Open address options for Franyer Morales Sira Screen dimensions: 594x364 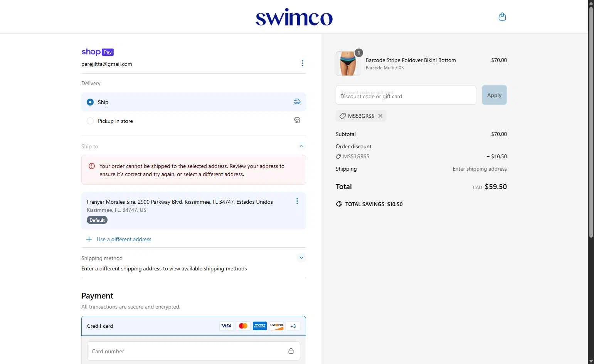pos(297,201)
